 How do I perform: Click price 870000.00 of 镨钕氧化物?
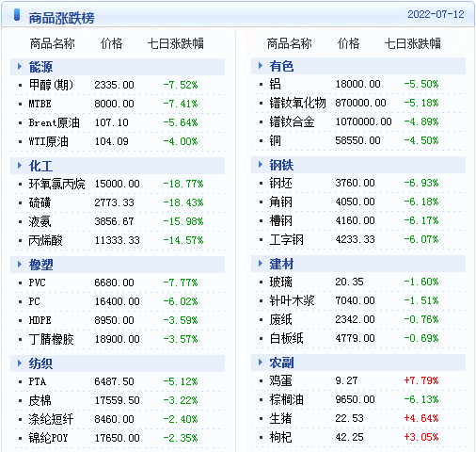pyautogui.click(x=360, y=103)
